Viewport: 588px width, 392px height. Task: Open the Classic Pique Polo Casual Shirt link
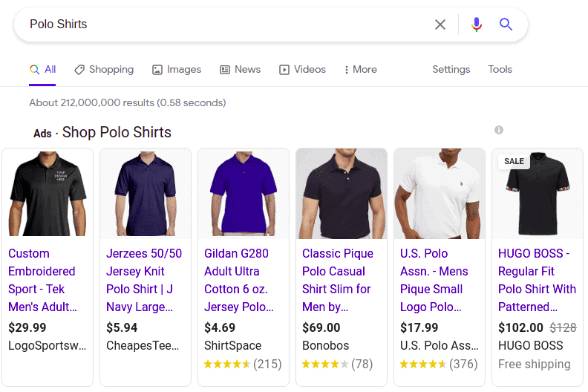click(338, 280)
